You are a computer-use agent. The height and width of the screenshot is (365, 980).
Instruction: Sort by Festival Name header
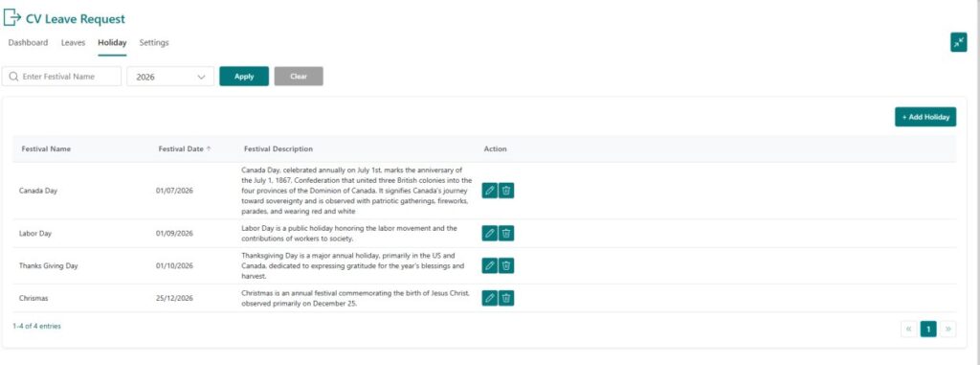46,149
